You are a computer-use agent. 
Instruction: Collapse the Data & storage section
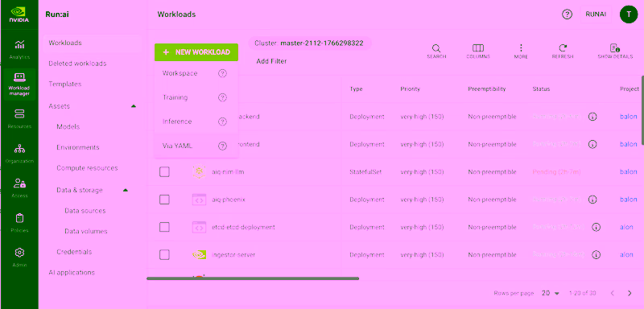coord(126,190)
